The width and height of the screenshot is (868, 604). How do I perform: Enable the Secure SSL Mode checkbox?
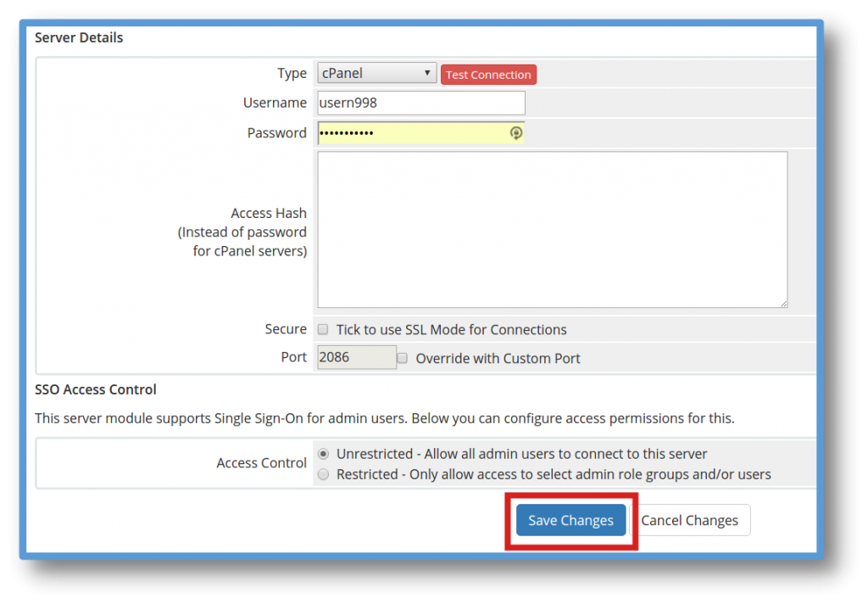click(323, 330)
